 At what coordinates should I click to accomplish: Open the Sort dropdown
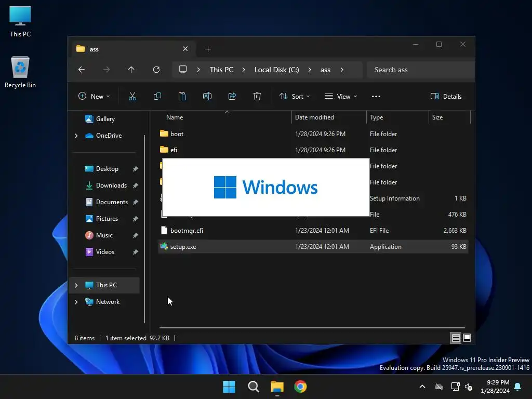point(294,96)
